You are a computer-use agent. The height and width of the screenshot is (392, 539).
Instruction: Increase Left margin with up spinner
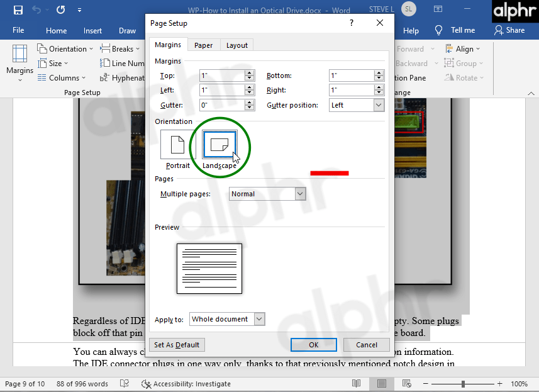point(250,87)
